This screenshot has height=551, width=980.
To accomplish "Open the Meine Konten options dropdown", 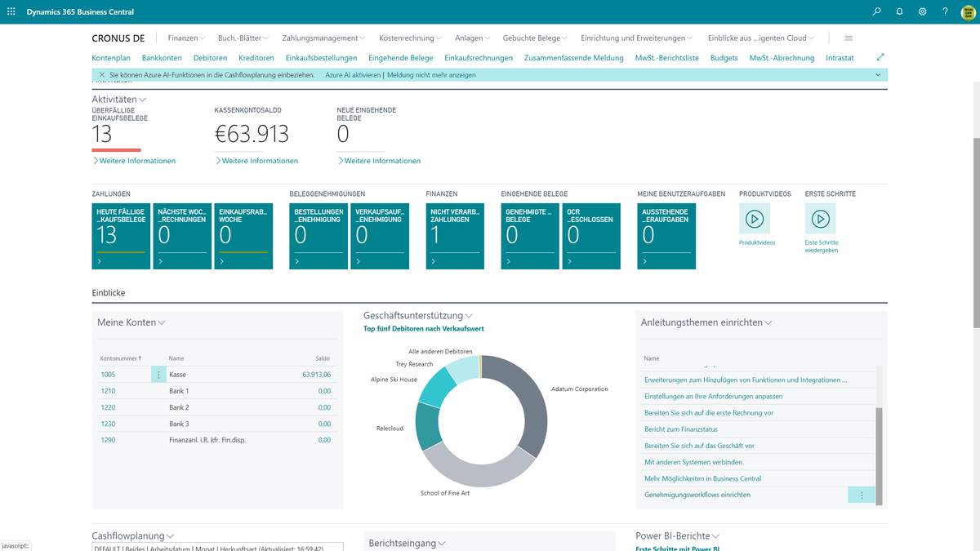I will 131,322.
